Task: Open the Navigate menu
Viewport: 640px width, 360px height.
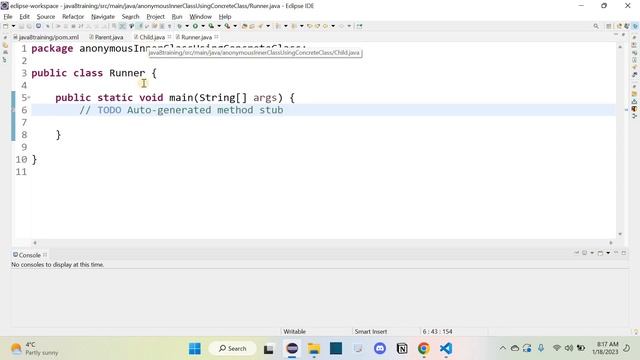Action: (x=103, y=17)
